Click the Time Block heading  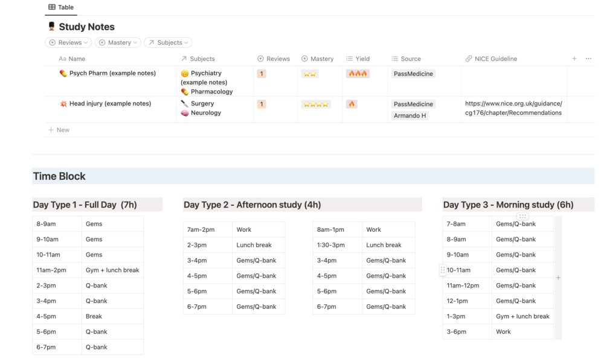coord(59,176)
